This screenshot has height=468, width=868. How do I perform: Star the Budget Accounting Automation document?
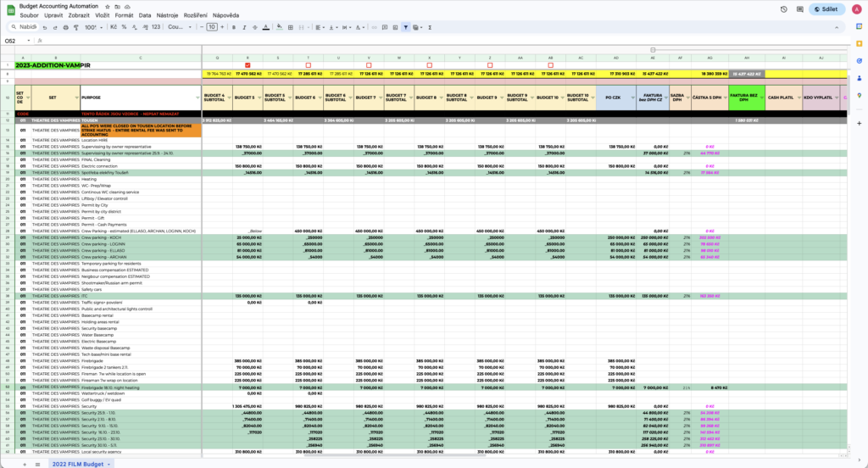coord(106,5)
